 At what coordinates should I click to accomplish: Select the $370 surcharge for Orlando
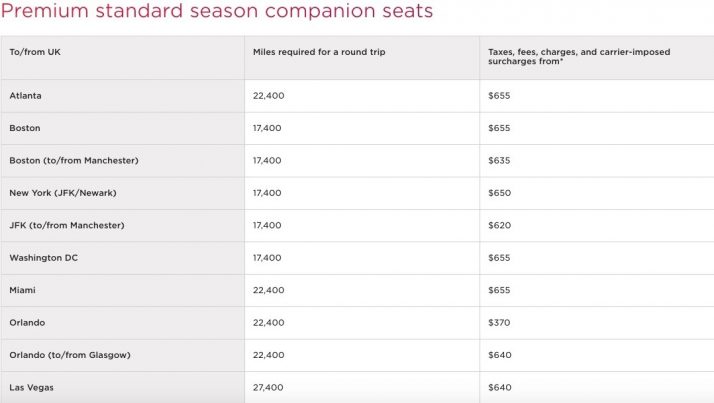pyautogui.click(x=500, y=323)
